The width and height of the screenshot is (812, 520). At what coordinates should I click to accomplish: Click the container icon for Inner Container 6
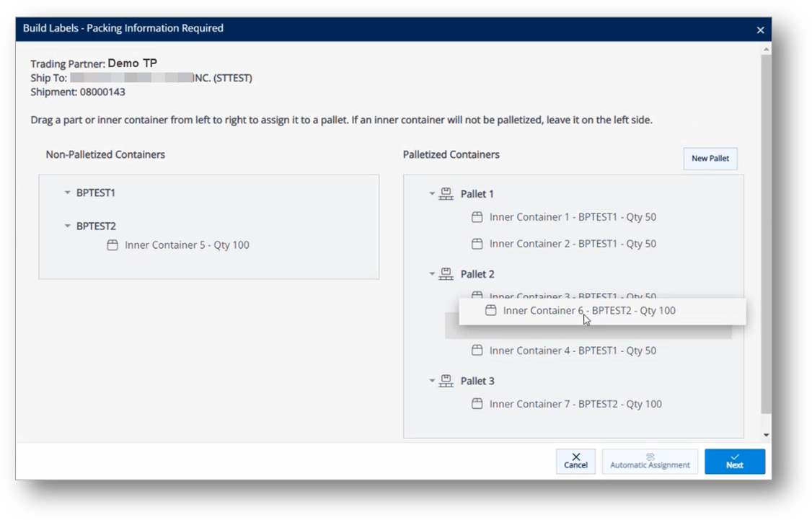491,310
